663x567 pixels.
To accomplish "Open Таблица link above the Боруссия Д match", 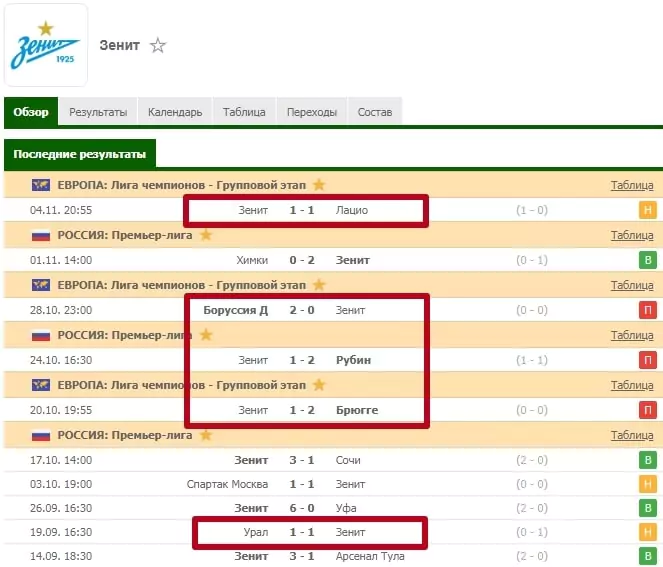I will (x=632, y=285).
